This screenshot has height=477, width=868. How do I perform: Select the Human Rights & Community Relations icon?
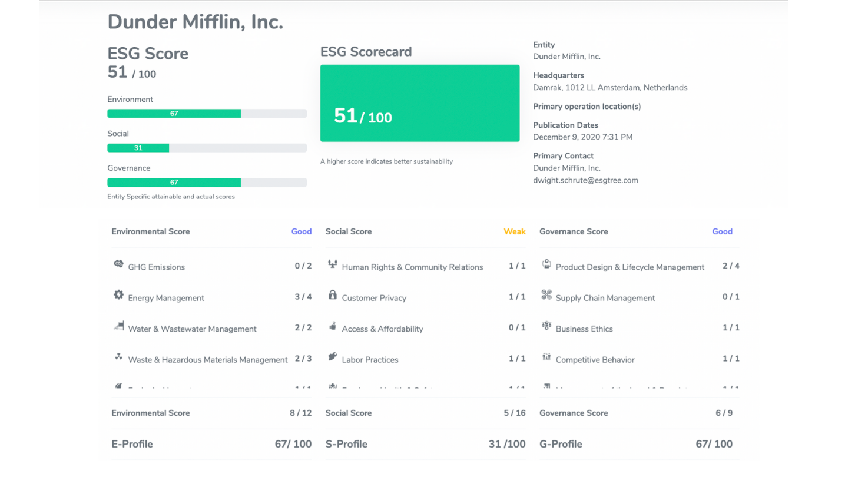click(x=332, y=265)
